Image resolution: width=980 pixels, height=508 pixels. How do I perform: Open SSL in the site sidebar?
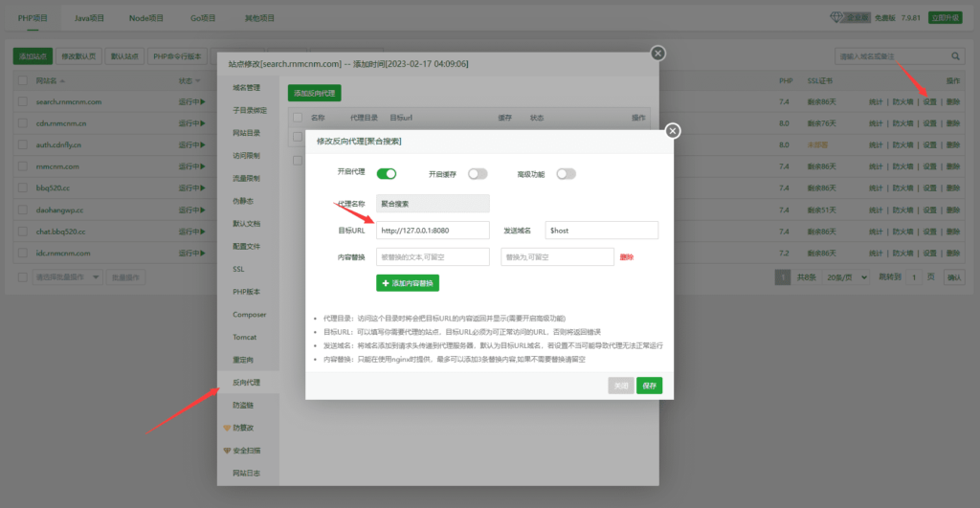[238, 270]
